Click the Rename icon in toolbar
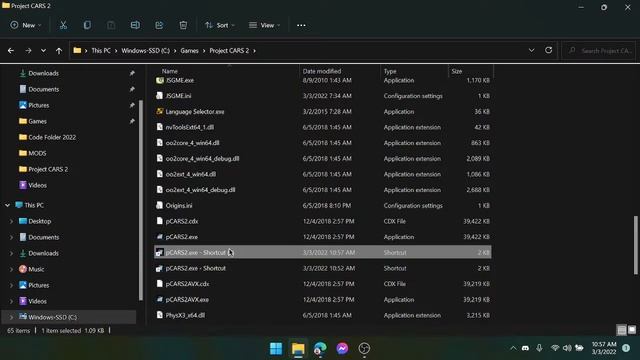The image size is (640, 360). pyautogui.click(x=135, y=25)
